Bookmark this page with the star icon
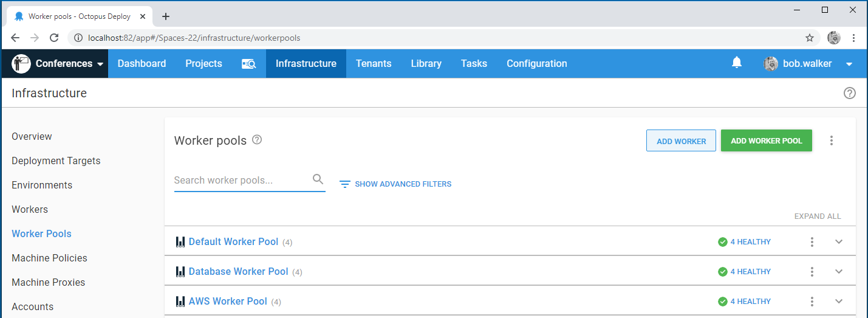The height and width of the screenshot is (318, 868). coord(809,38)
